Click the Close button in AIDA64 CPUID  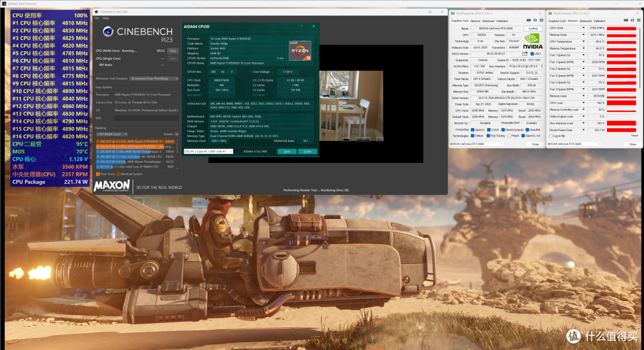coord(308,151)
